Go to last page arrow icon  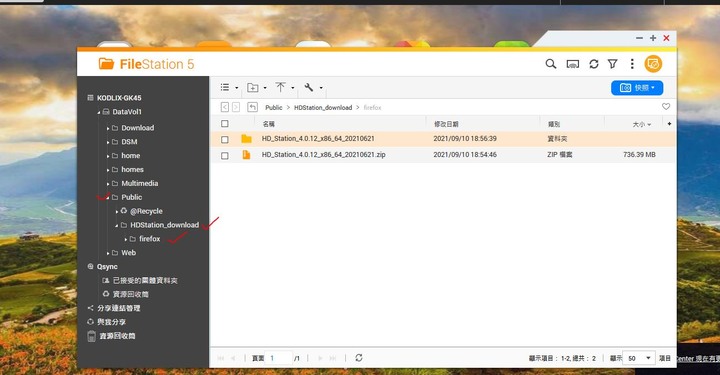[x=333, y=358]
